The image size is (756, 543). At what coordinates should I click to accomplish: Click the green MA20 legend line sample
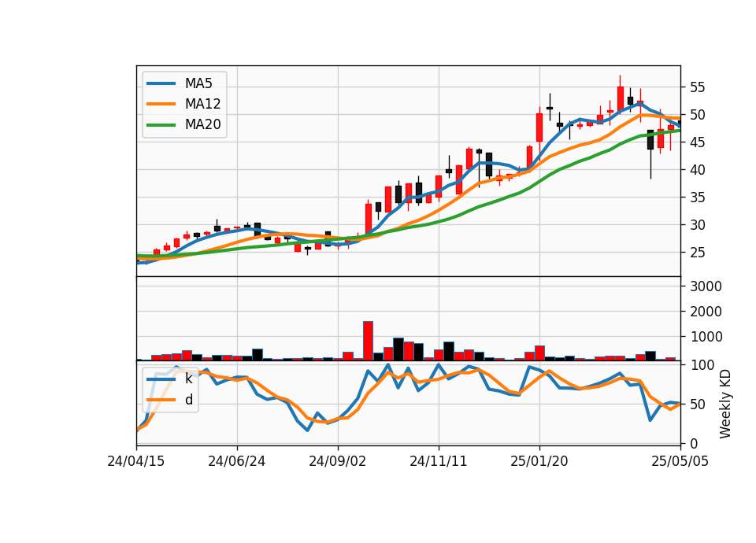point(161,124)
